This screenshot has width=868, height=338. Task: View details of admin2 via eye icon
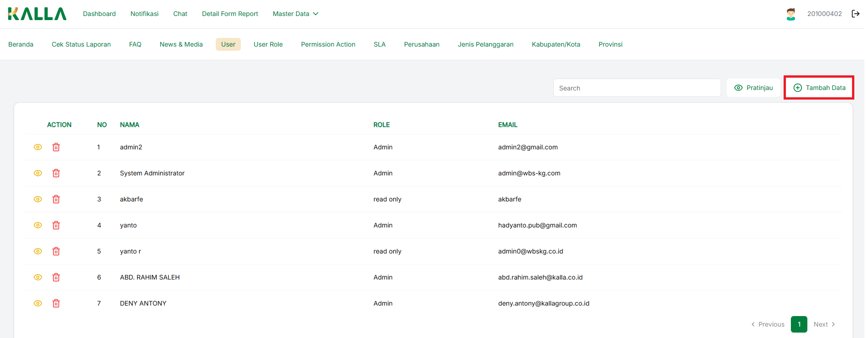pyautogui.click(x=38, y=147)
